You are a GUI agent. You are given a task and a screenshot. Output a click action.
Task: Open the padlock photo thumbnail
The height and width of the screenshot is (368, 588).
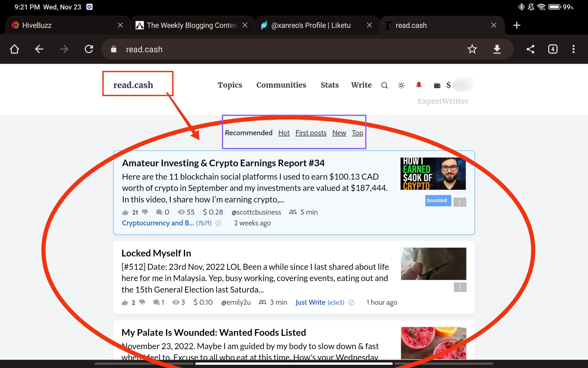(x=433, y=264)
